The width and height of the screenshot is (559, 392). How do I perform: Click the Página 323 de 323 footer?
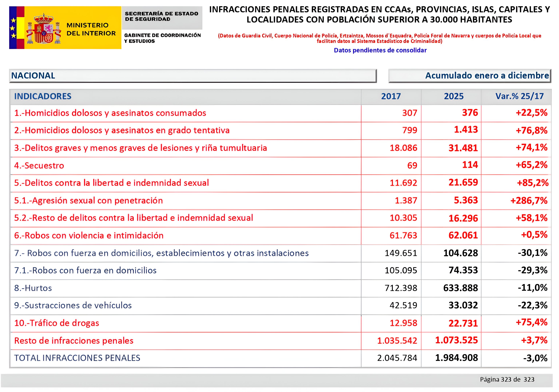[507, 380]
